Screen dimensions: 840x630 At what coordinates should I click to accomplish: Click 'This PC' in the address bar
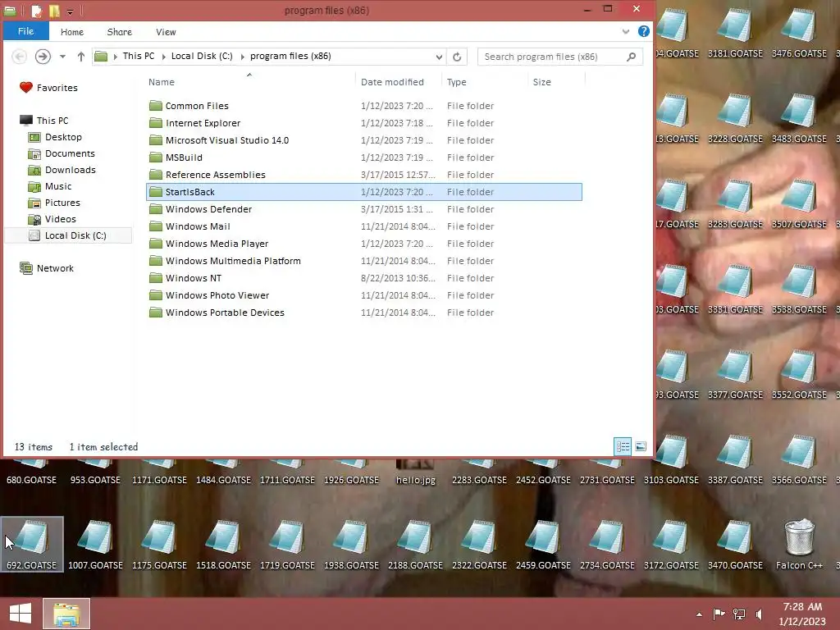[x=138, y=56]
